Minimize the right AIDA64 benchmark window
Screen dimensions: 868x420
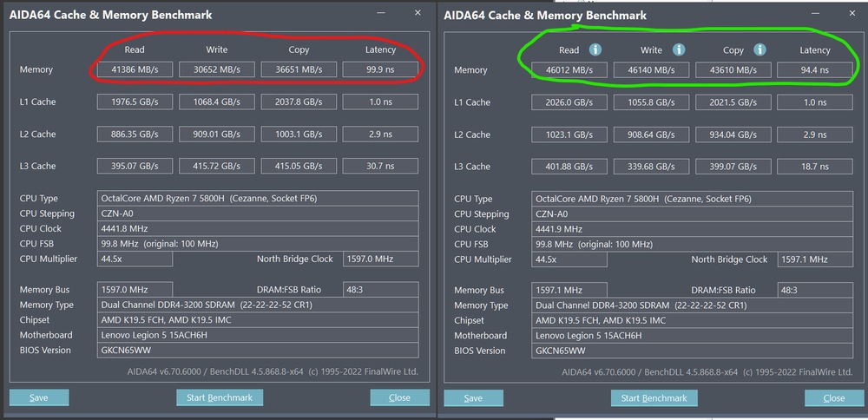pos(815,13)
